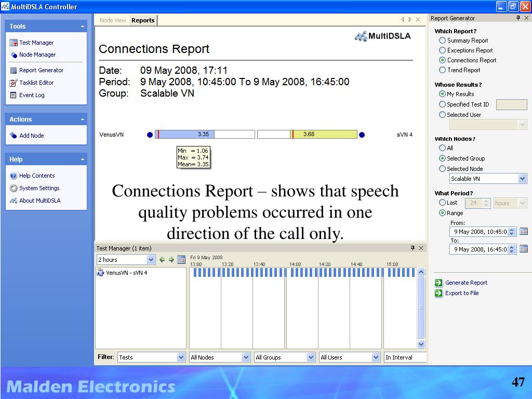
Task: Click green back arrow in Test Manager
Action: click(162, 260)
